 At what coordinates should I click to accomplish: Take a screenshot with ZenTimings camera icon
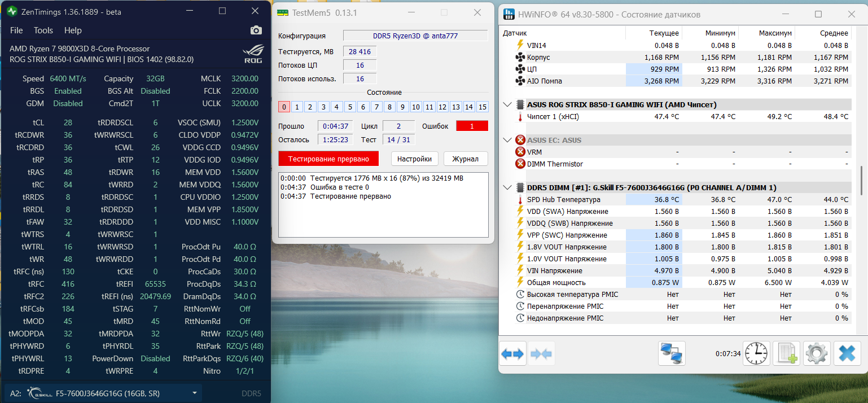pos(256,30)
